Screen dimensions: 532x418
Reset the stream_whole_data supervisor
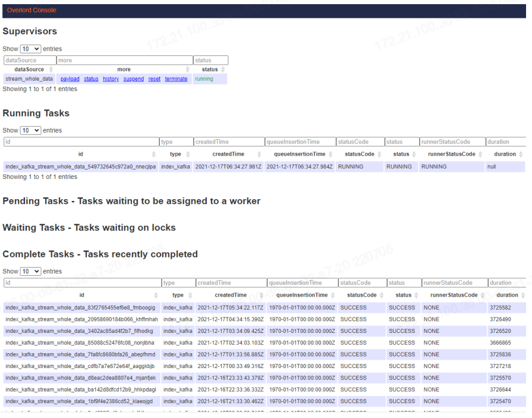[155, 79]
